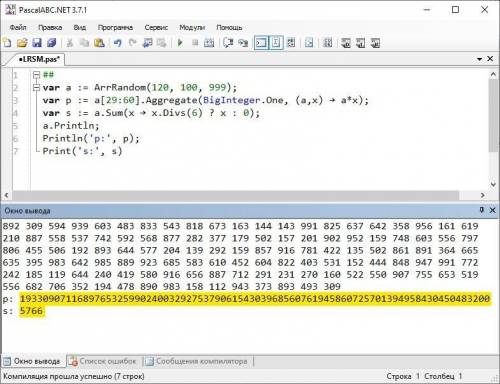Click the horizontal scrollbar right arrow
Screen dimensions: 500x384
(482, 195)
